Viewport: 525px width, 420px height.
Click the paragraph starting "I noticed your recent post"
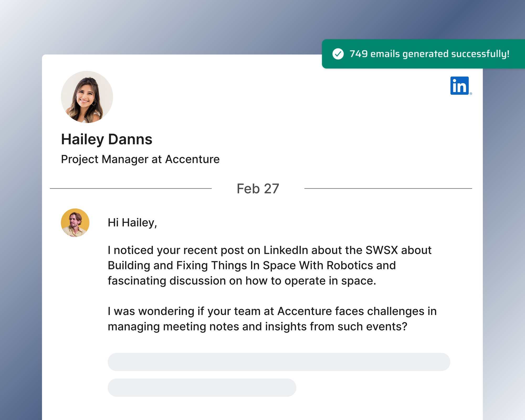[x=270, y=265]
